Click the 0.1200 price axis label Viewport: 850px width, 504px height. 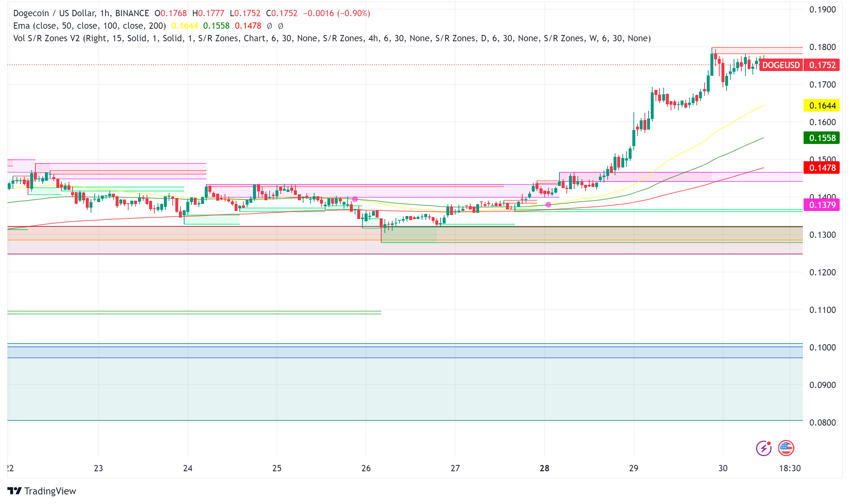pos(822,272)
